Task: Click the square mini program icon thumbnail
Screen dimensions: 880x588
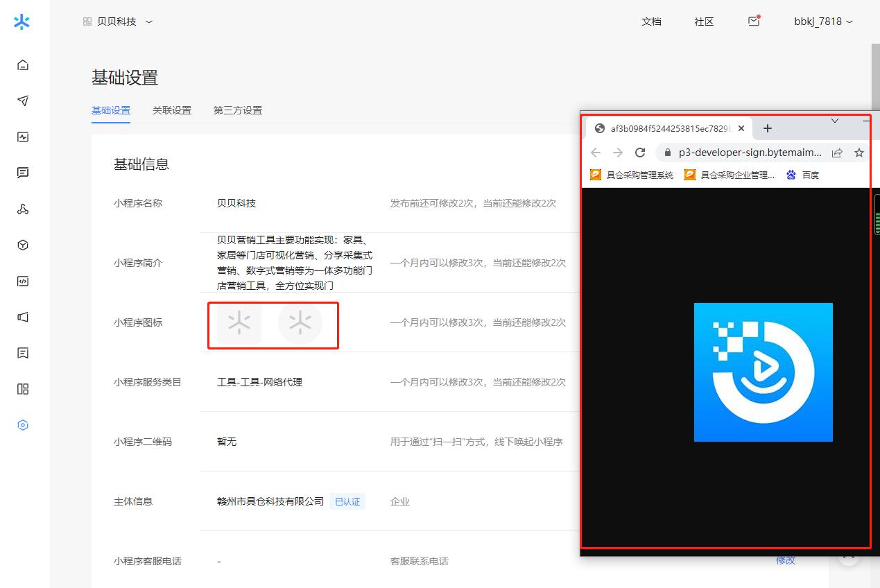Action: (239, 323)
